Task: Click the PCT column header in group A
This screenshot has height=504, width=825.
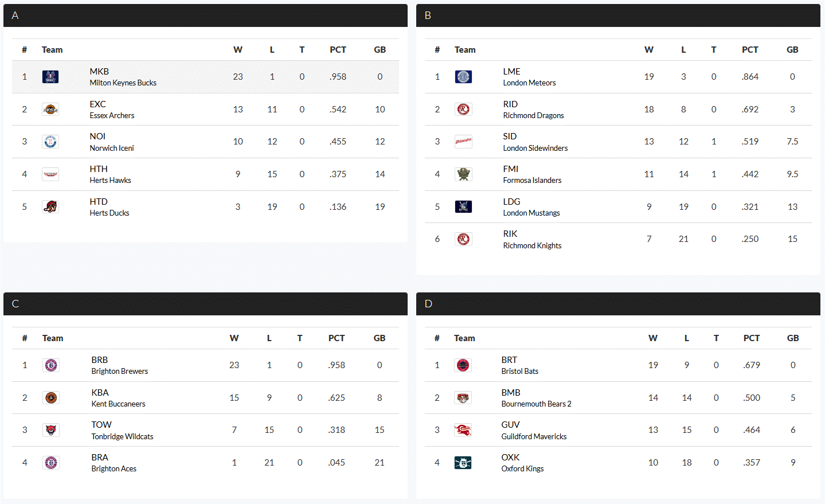Action: [x=338, y=50]
